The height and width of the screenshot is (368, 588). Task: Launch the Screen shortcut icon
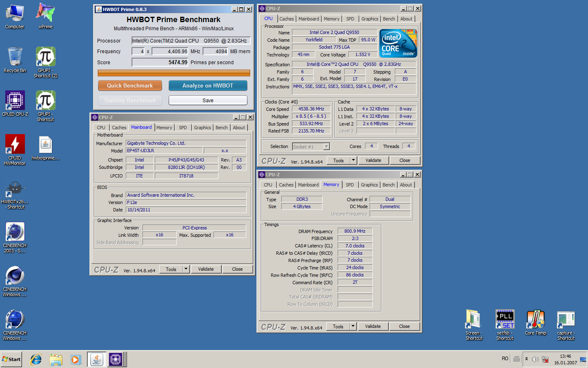(474, 325)
